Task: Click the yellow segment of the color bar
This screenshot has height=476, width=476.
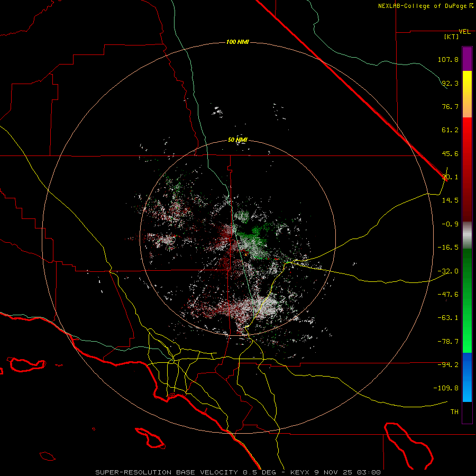Action: point(467,94)
